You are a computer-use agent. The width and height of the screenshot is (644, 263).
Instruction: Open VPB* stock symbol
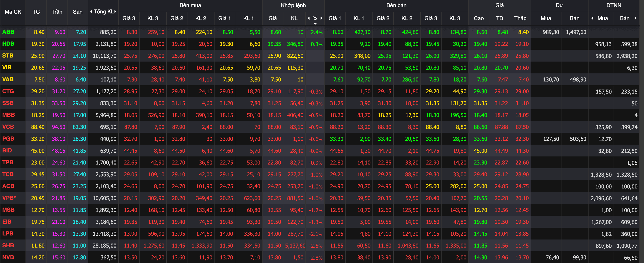[x=9, y=198]
